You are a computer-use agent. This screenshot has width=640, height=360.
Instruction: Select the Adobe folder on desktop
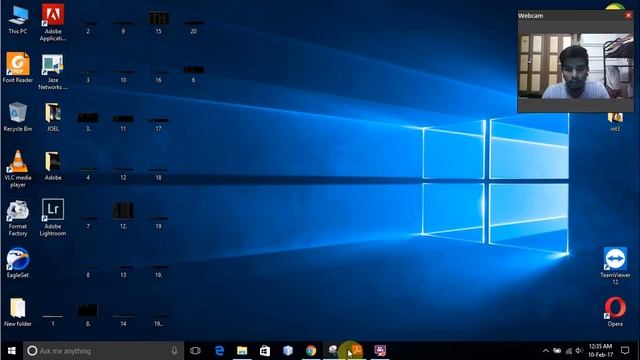(53, 166)
